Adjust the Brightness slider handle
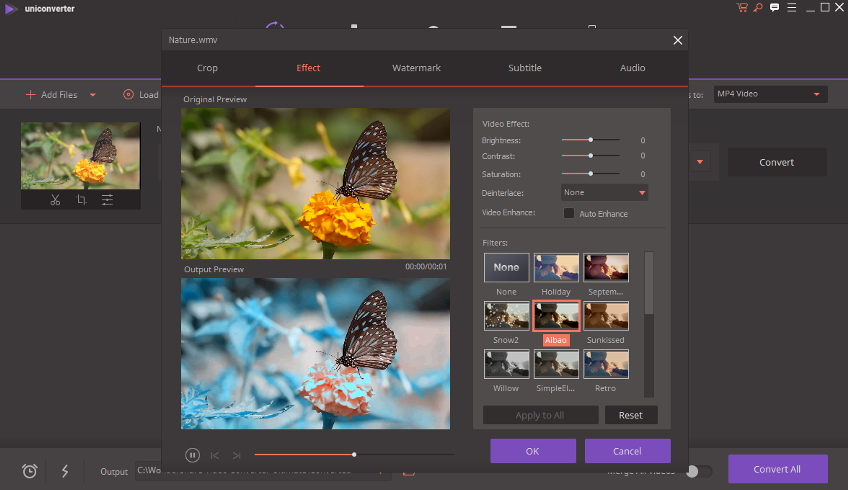The image size is (848, 490). [x=591, y=140]
